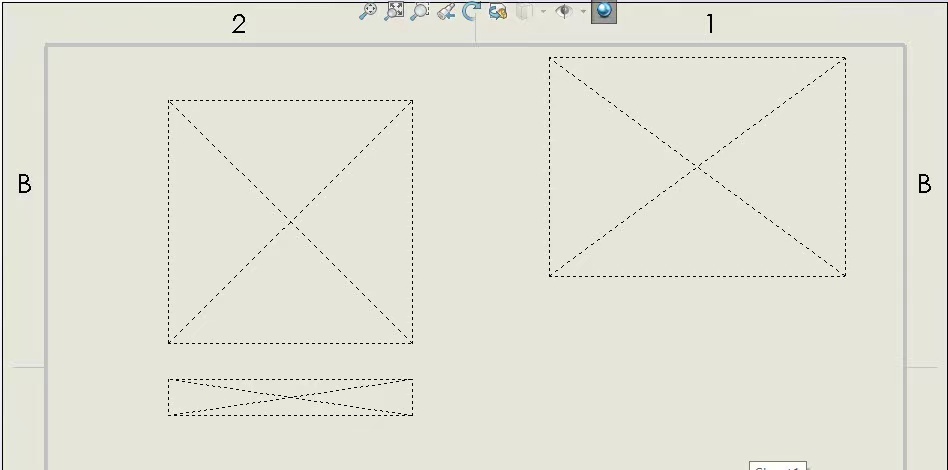Screen dimensions: 948x470
Task: Toggle the Hide/Show Items eye icon
Action: point(563,11)
